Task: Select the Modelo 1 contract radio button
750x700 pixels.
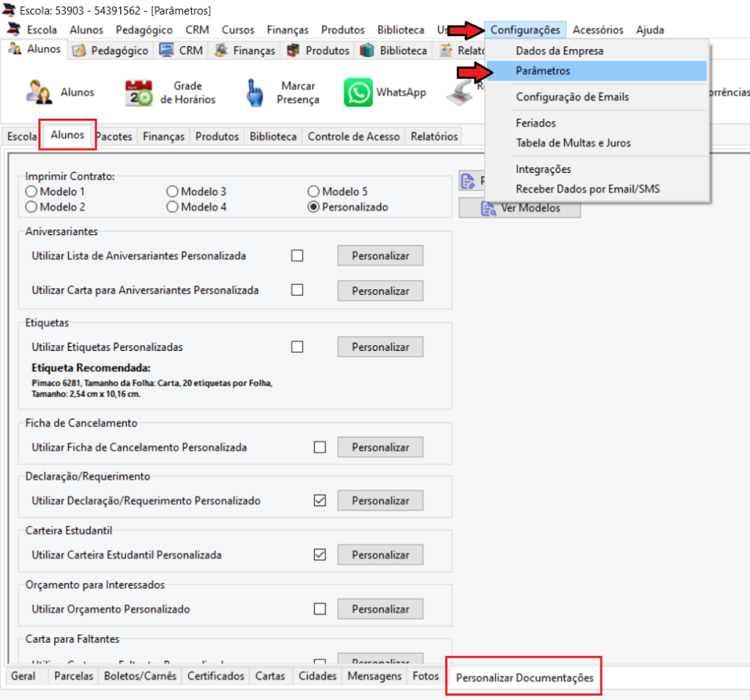Action: (x=31, y=191)
